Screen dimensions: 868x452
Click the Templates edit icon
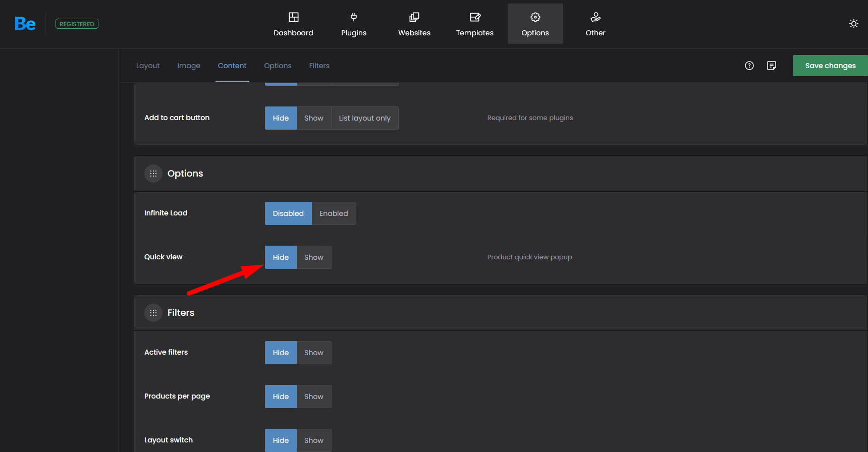point(475,17)
